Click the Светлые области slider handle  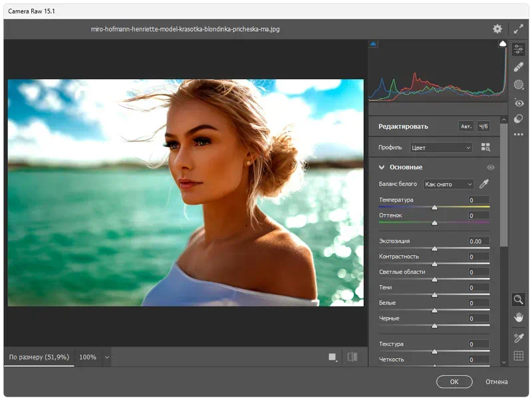434,280
